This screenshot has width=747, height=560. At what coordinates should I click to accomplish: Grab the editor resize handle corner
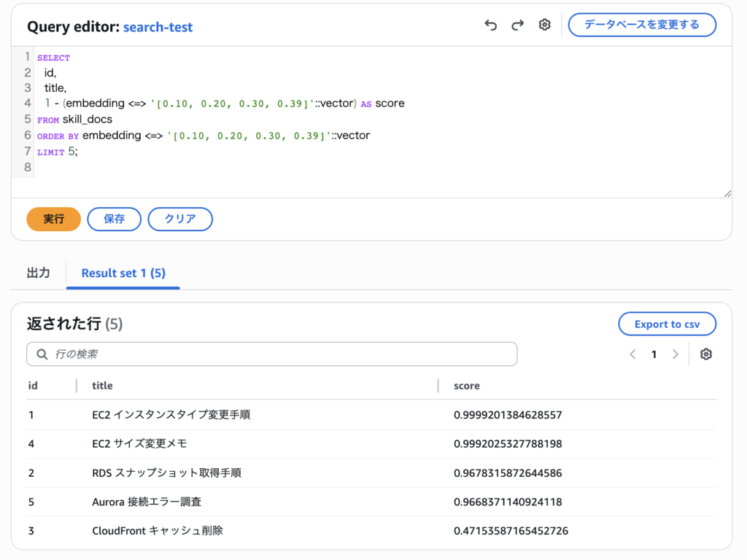[727, 193]
